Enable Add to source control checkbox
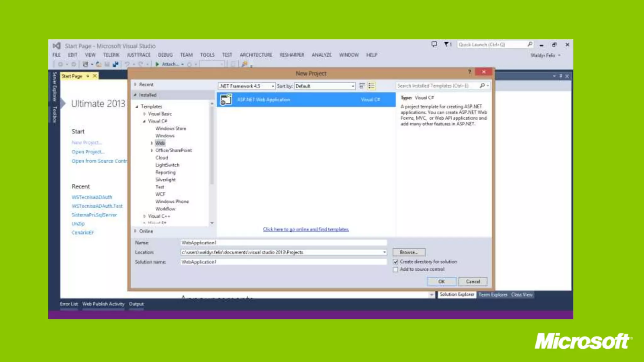The height and width of the screenshot is (362, 644). pyautogui.click(x=396, y=270)
